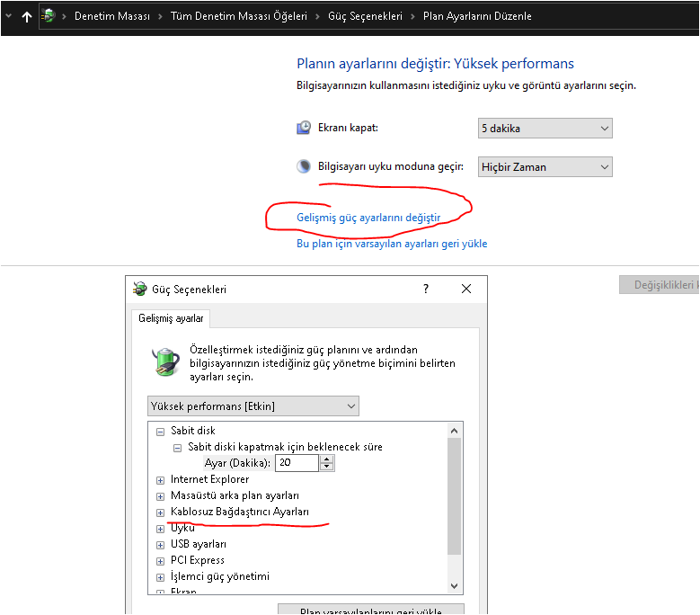Expand the PCI Express node
The image size is (700, 615).
coord(160,561)
